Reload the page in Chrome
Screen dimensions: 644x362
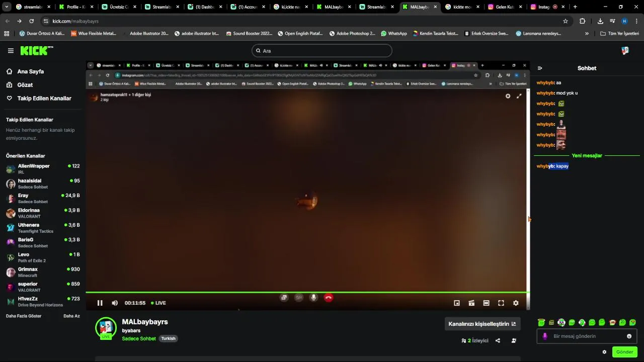point(31,21)
